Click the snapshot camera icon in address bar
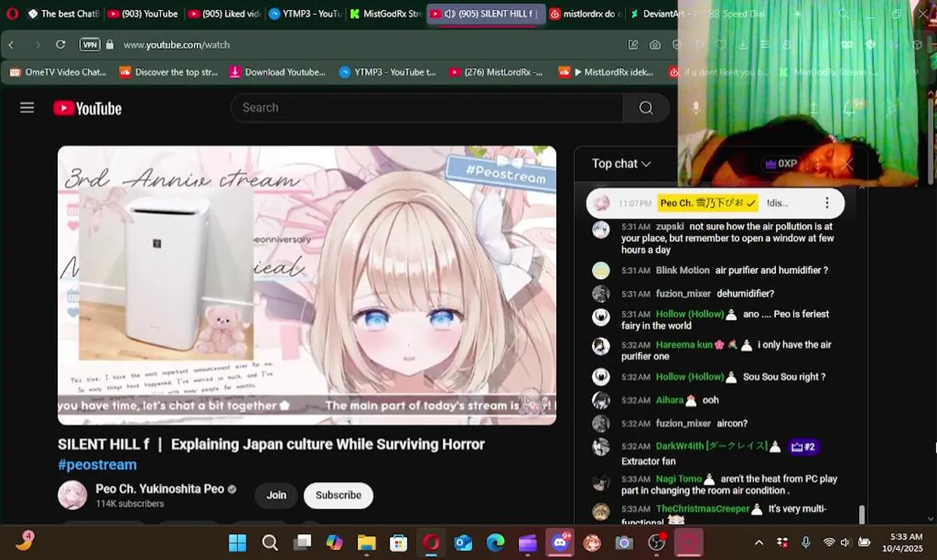This screenshot has width=937, height=560. click(x=655, y=45)
